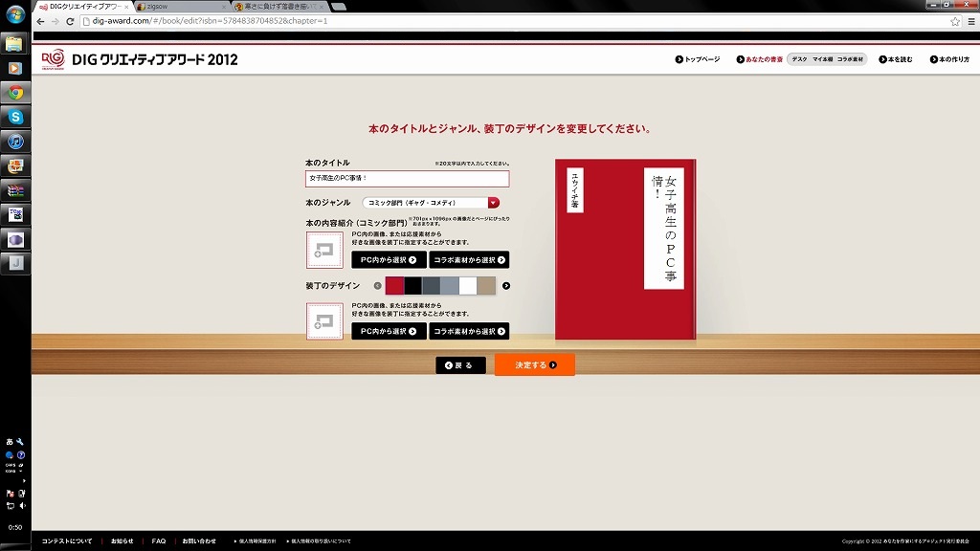Open the new tab button

(x=338, y=7)
